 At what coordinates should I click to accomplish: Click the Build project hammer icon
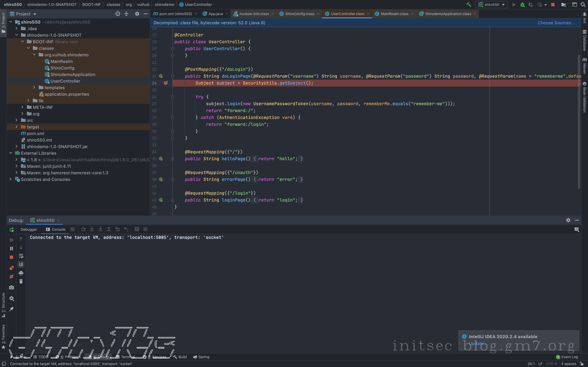coord(468,5)
